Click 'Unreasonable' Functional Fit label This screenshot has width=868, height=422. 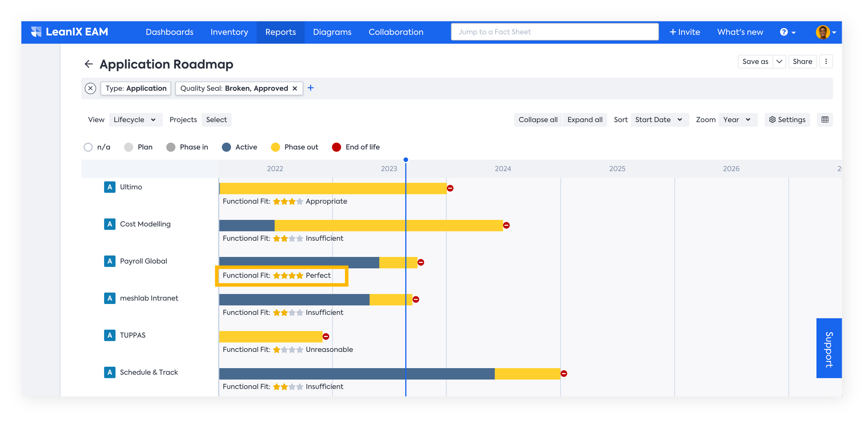coord(329,350)
